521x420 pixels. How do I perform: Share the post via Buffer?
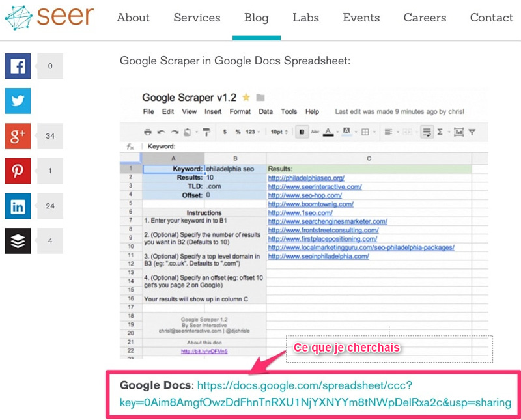18,241
